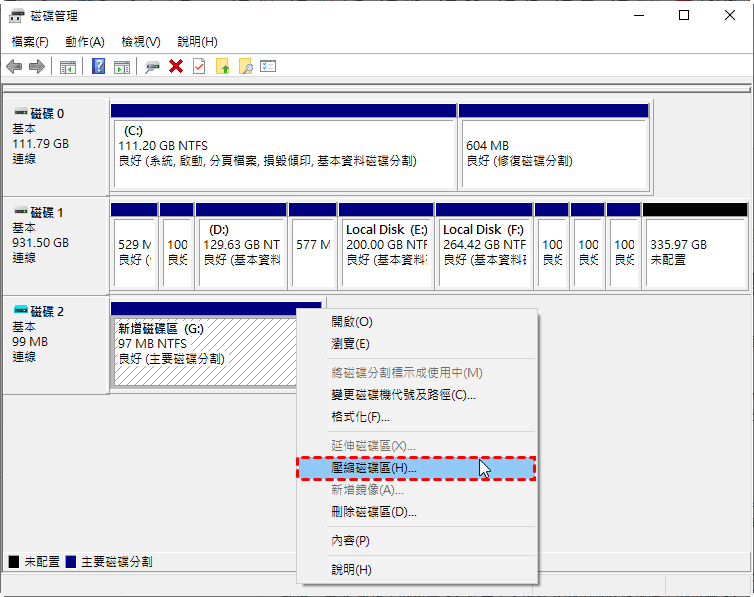Image resolution: width=754 pixels, height=597 pixels.
Task: Open the 檔案(F) menu
Action: point(30,42)
